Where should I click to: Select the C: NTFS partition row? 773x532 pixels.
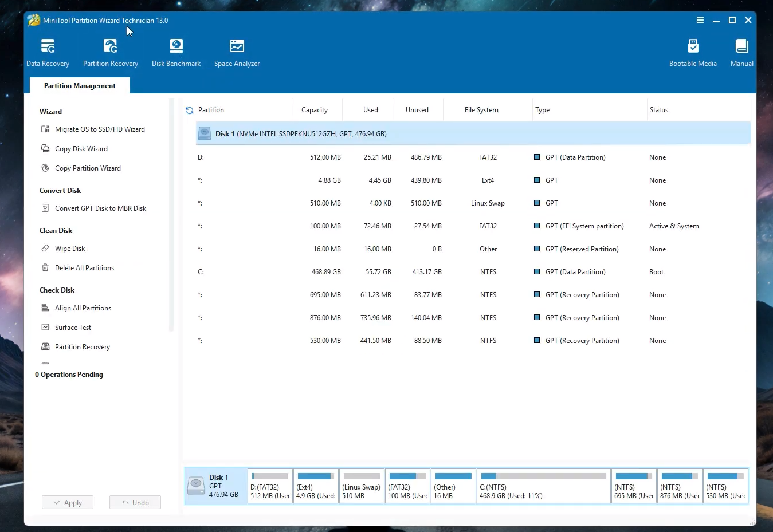pos(473,271)
